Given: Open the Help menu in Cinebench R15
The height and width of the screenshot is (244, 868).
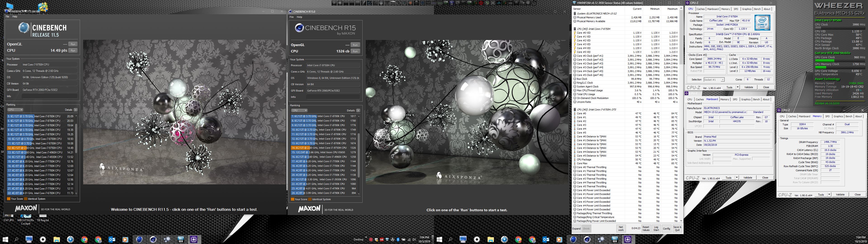Looking at the screenshot, I should (299, 17).
